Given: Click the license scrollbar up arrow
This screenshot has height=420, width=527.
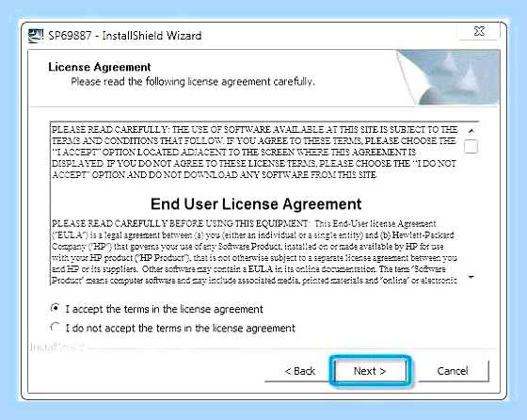Looking at the screenshot, I should pos(471,131).
